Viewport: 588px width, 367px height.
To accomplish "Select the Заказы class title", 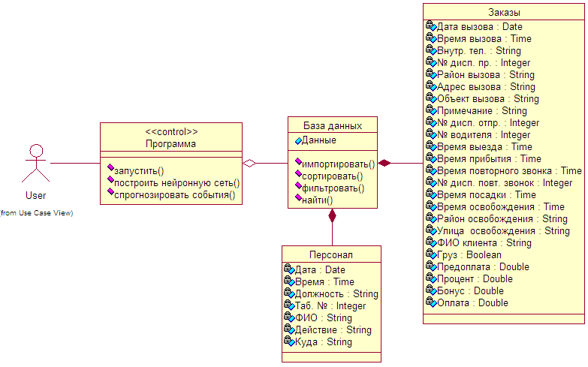I will pos(504,12).
